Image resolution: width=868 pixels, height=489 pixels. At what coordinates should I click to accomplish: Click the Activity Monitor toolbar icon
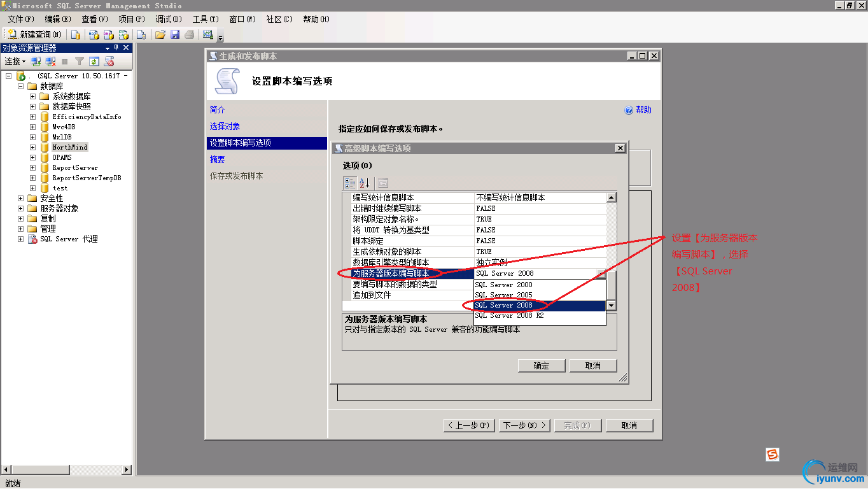(207, 34)
